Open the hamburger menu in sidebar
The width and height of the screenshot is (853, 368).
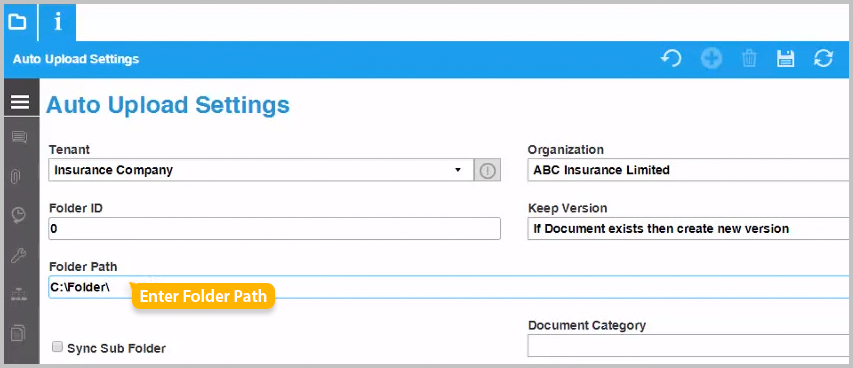[20, 102]
